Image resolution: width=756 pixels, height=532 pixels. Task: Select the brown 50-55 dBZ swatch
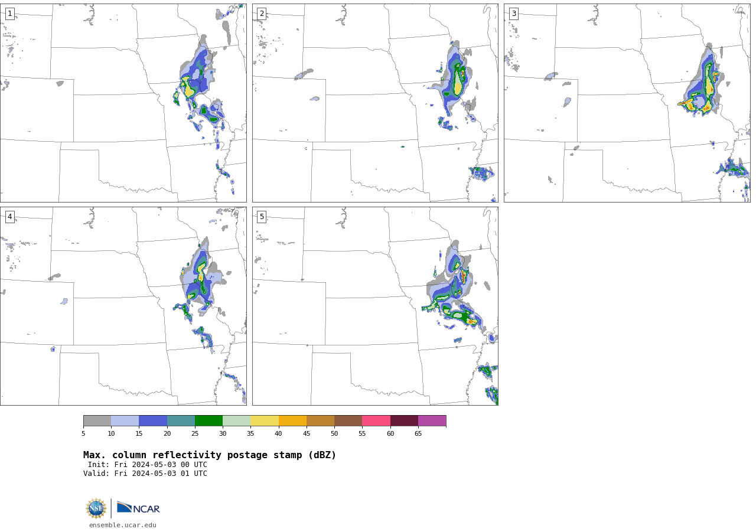[348, 420]
